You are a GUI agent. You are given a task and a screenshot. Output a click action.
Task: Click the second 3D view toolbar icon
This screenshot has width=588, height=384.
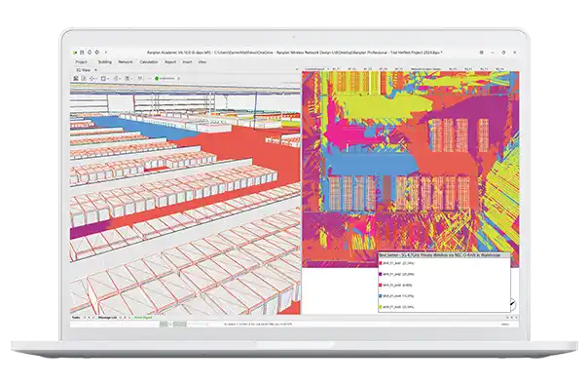pos(84,78)
